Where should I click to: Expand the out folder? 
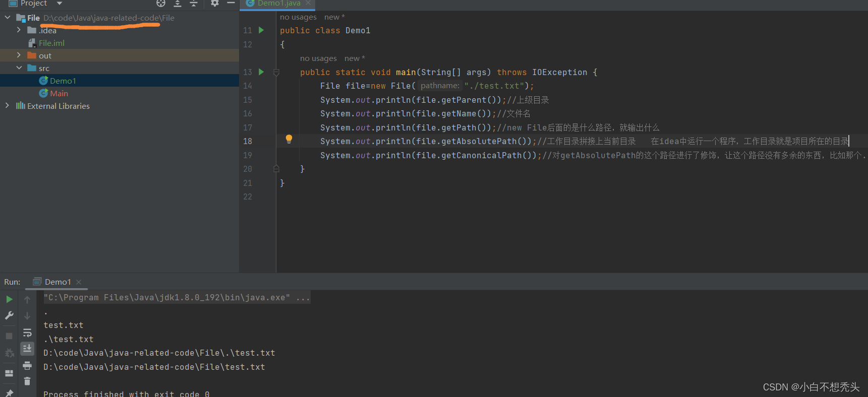point(19,55)
